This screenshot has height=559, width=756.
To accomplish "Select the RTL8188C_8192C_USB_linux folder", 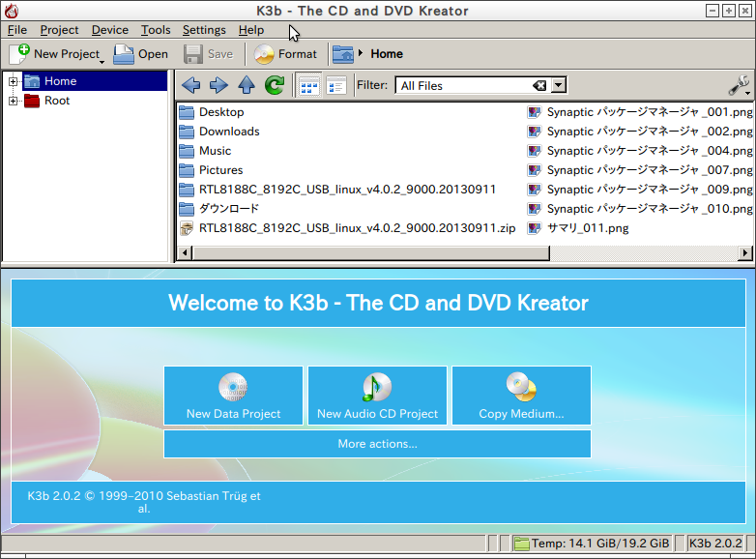I will (x=337, y=189).
